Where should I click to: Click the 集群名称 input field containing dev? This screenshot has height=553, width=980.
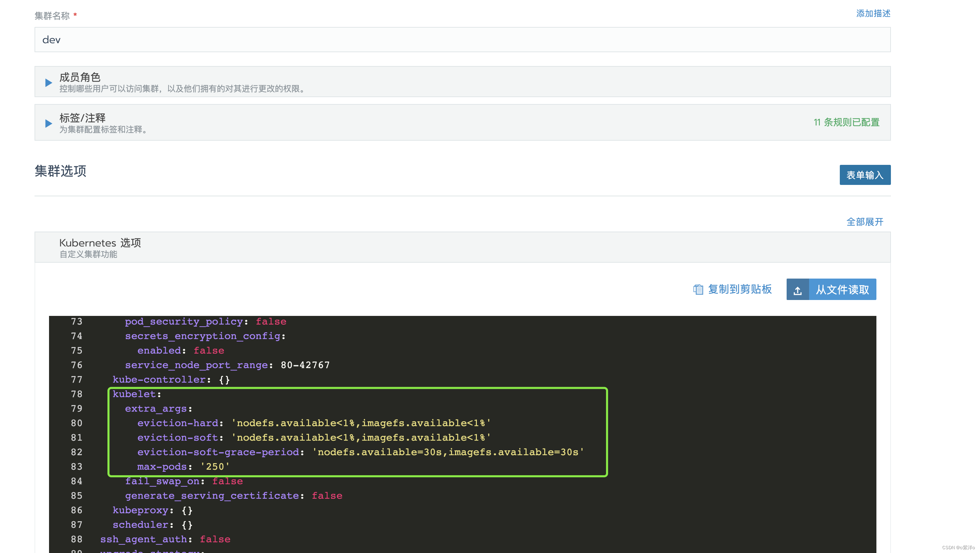tap(462, 40)
